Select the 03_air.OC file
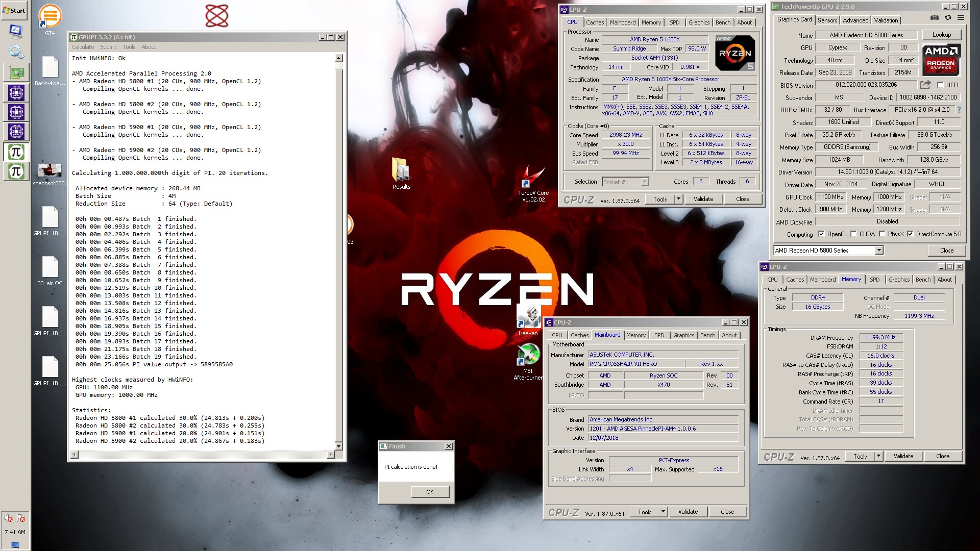 50,271
